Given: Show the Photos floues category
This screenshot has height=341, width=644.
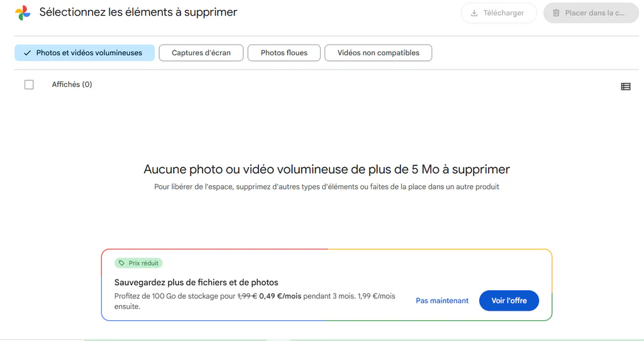Looking at the screenshot, I should coord(284,53).
